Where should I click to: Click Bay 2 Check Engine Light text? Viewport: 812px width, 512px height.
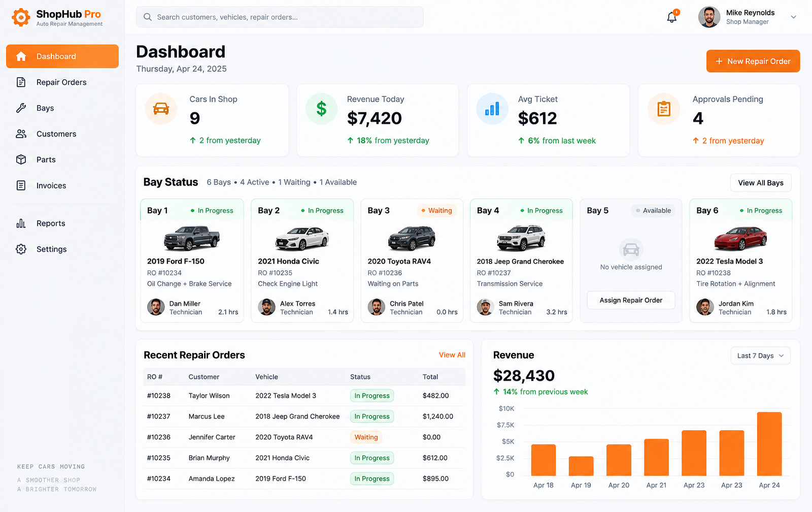pos(288,284)
